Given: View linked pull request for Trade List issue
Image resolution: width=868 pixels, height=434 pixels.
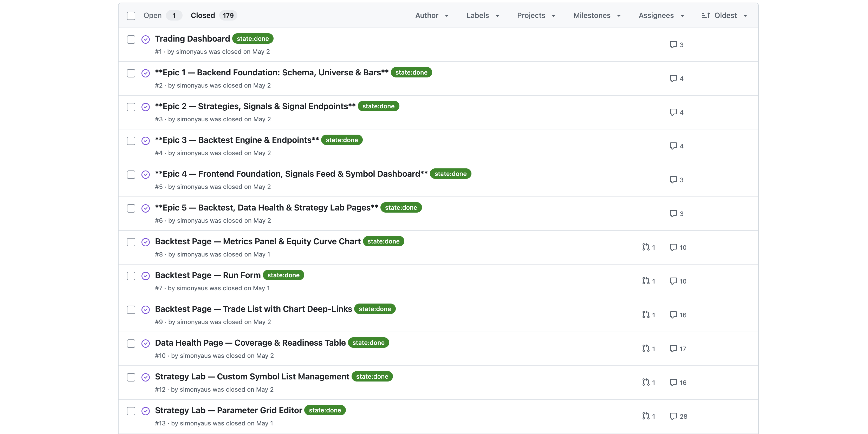Looking at the screenshot, I should tap(649, 315).
